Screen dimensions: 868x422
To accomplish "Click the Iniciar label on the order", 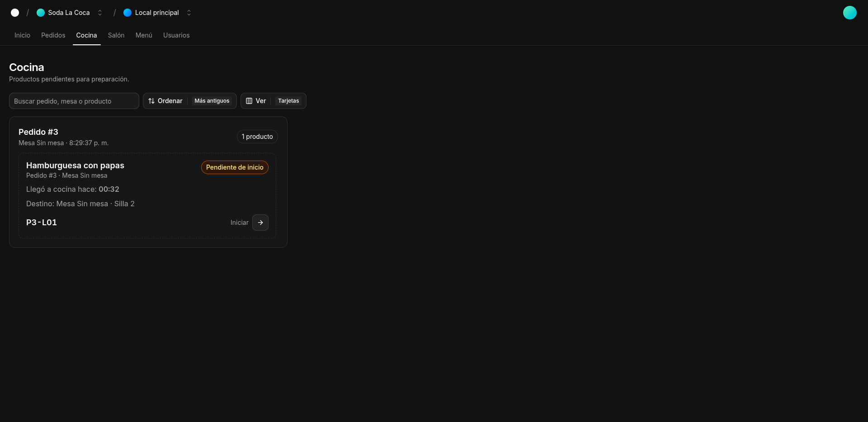I will (239, 223).
